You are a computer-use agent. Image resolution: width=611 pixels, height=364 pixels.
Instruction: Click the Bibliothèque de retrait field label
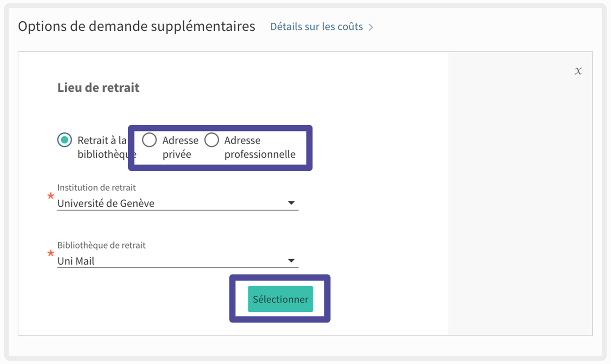click(x=101, y=245)
